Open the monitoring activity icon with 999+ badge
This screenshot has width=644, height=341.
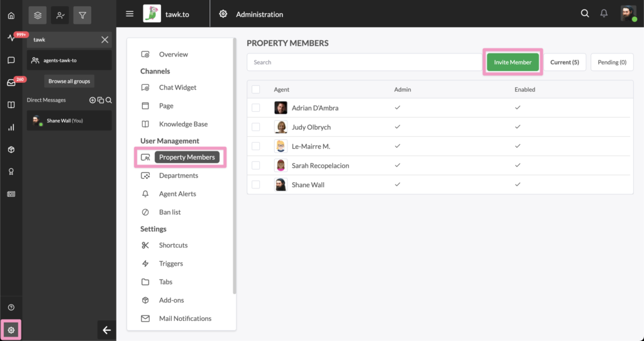(x=11, y=38)
